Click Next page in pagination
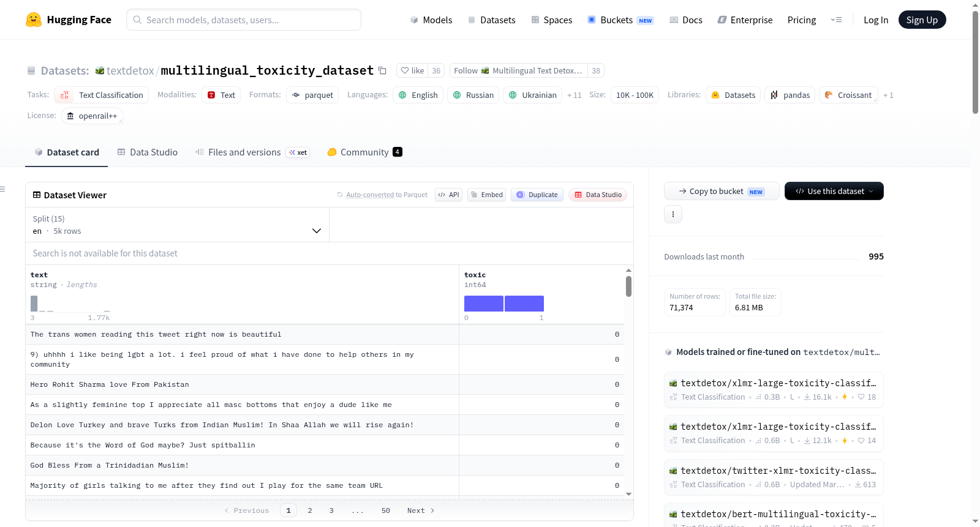This screenshot has width=980, height=527. click(421, 510)
